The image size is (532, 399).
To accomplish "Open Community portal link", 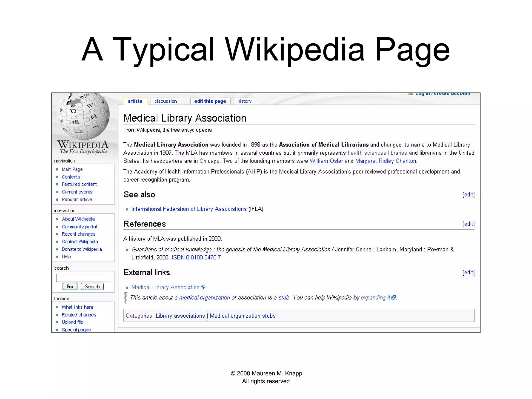I will tap(79, 227).
